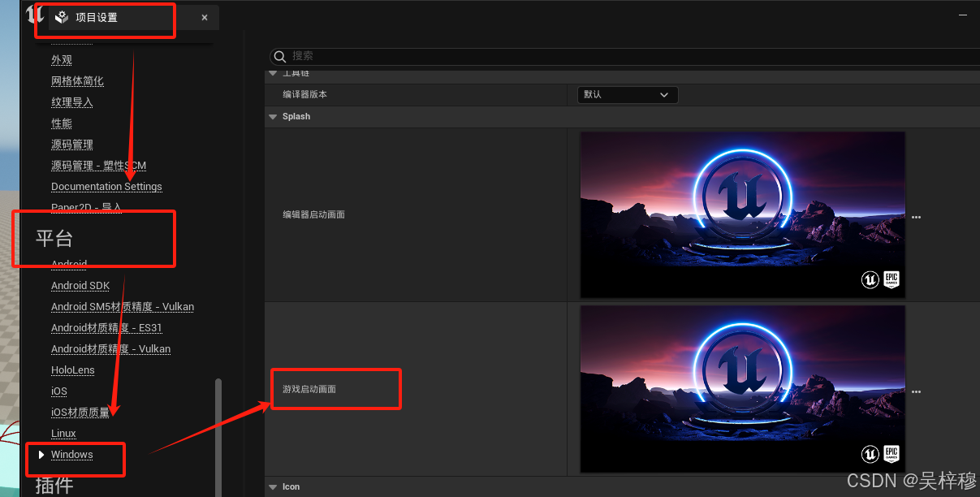This screenshot has width=980, height=497.
Task: Click the 平台 category heading
Action: [x=54, y=239]
